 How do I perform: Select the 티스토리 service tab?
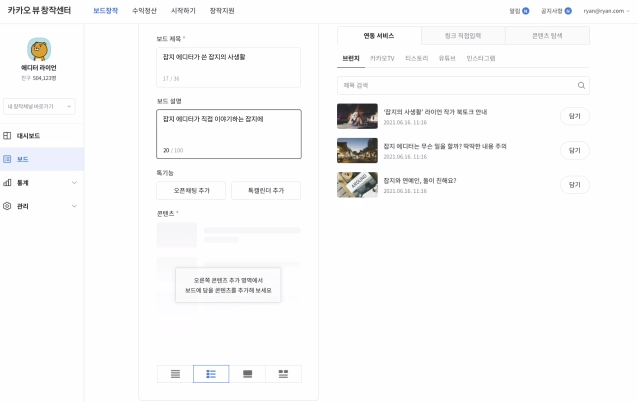click(x=417, y=59)
